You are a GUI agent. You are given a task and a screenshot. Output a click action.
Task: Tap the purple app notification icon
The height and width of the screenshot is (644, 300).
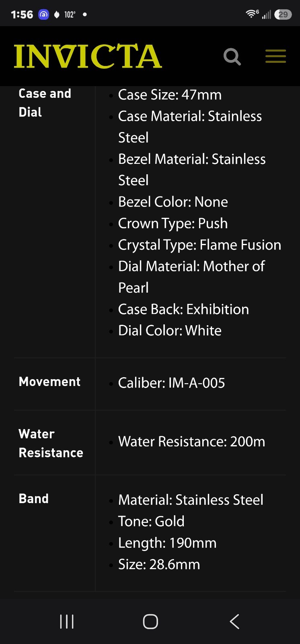coord(43,14)
